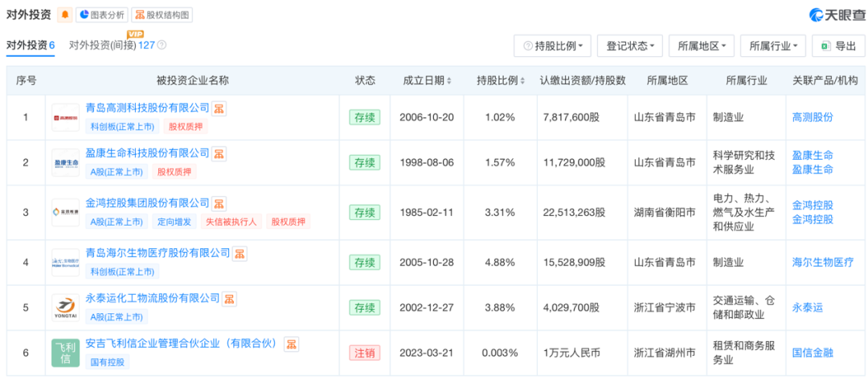Click the 永泰运 company logo thumbnail
Image resolution: width=868 pixels, height=379 pixels.
click(65, 308)
